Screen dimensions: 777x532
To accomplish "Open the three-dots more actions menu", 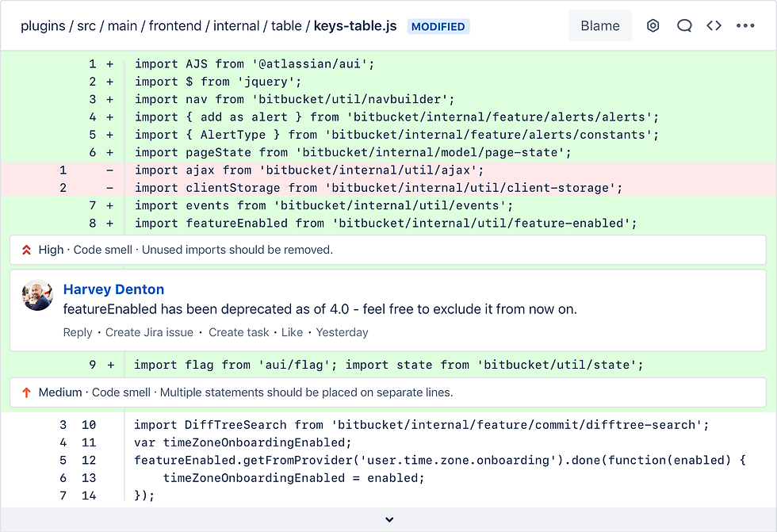I will pos(745,25).
